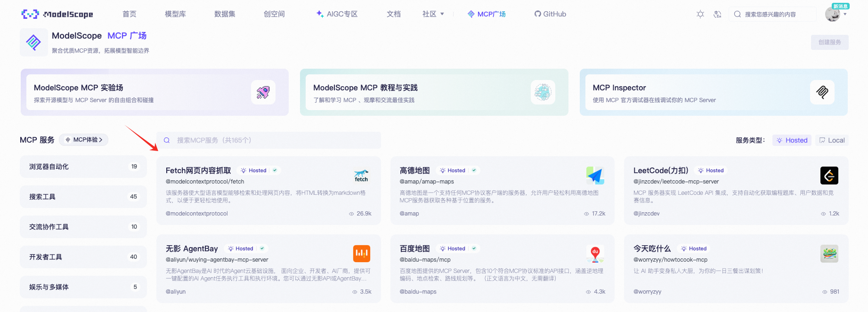Click the 创建服务 button
The height and width of the screenshot is (312, 868).
point(829,42)
